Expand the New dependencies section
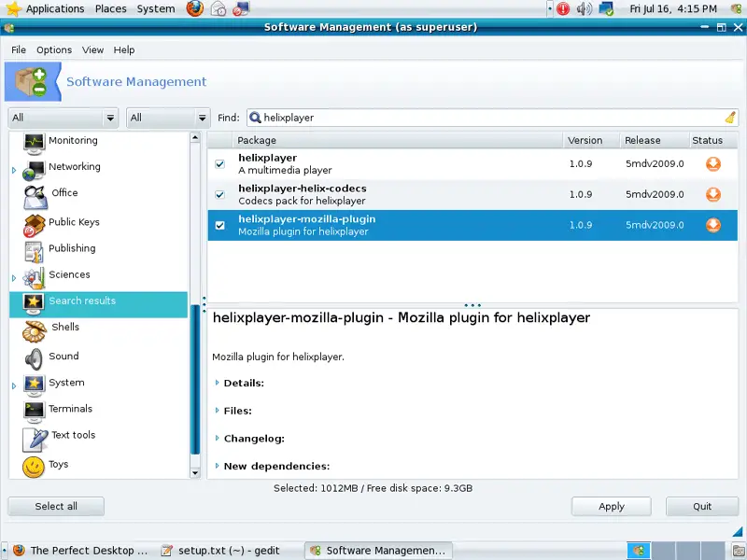 tap(218, 466)
